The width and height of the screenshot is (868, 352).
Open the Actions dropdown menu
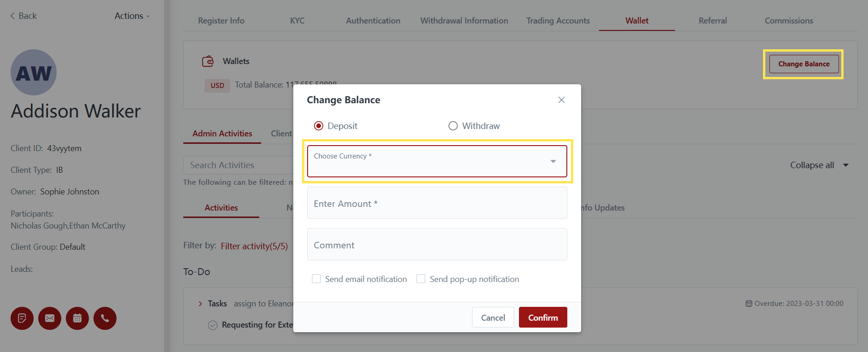coord(132,16)
